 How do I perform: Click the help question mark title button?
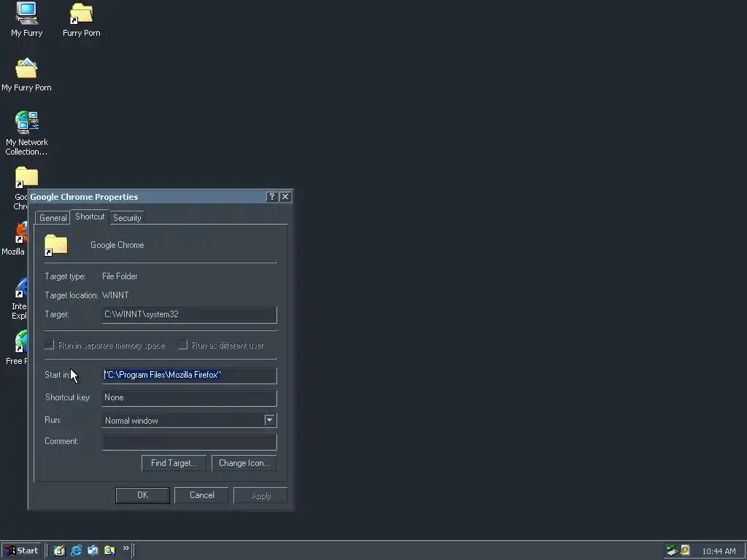pyautogui.click(x=272, y=197)
